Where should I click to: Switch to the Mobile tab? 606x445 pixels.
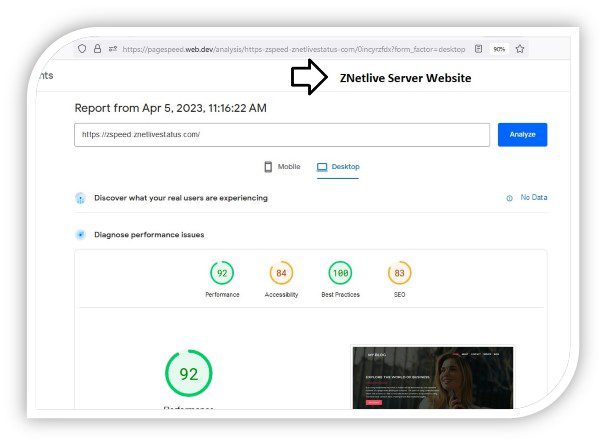[282, 167]
